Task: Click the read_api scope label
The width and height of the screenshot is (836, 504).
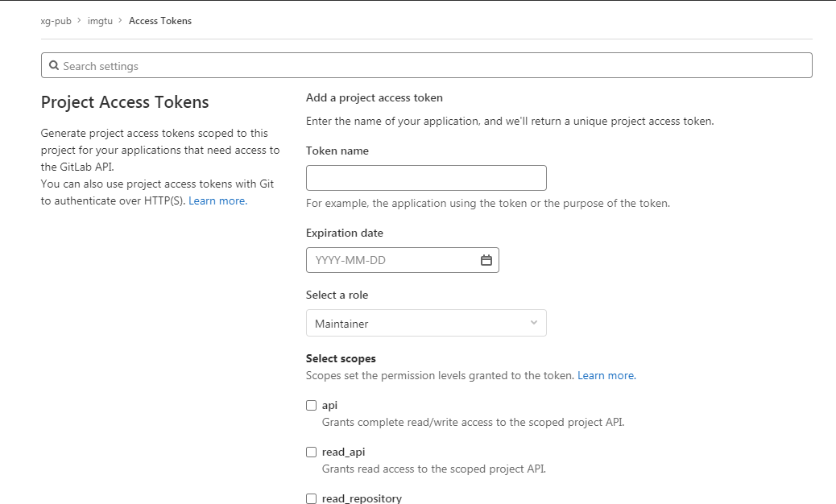Action: pos(343,452)
